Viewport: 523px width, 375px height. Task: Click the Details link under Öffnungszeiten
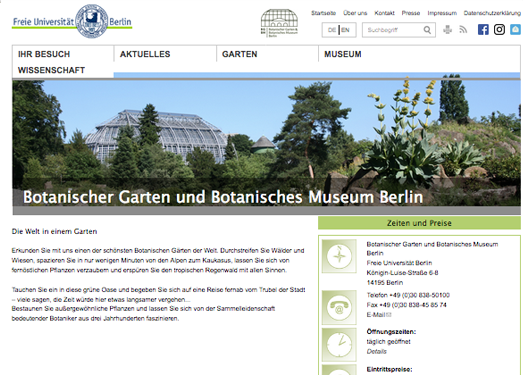coord(377,351)
